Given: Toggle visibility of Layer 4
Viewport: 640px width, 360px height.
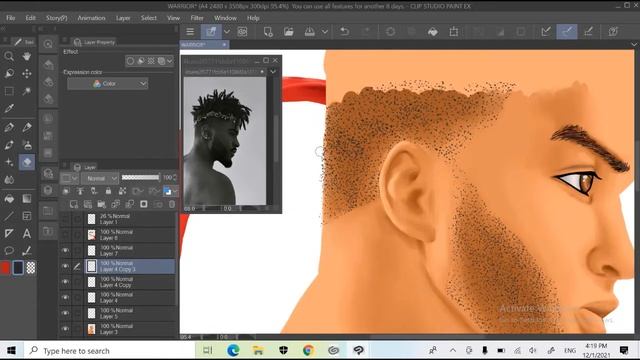Looking at the screenshot, I should tap(65, 297).
